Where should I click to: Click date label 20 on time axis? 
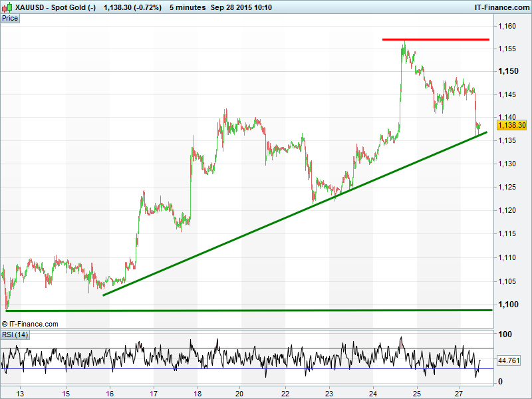239,394
